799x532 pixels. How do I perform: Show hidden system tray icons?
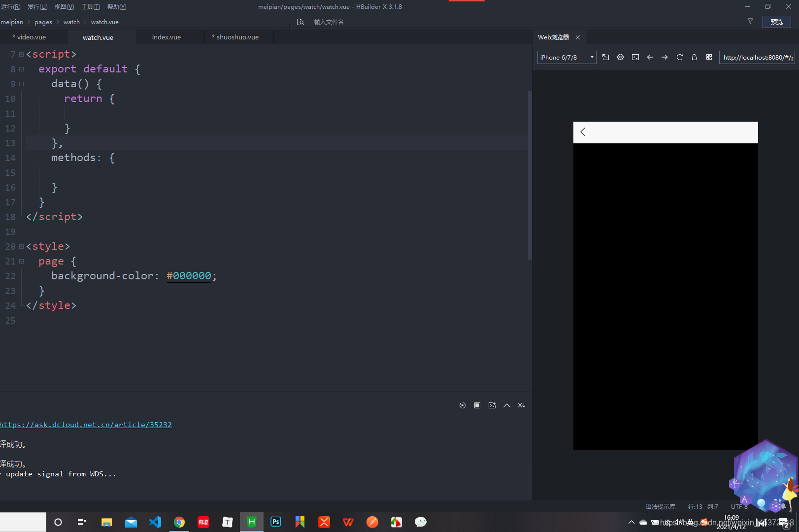tap(631, 522)
